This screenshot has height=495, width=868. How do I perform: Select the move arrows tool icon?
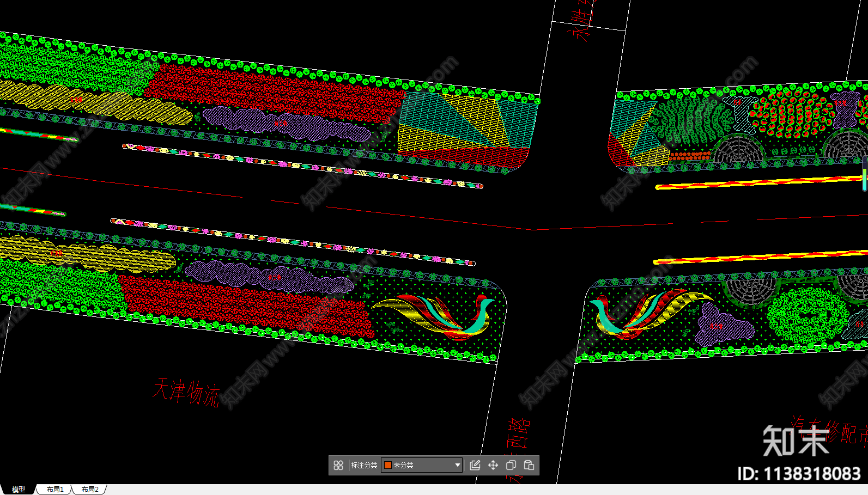[x=493, y=465]
